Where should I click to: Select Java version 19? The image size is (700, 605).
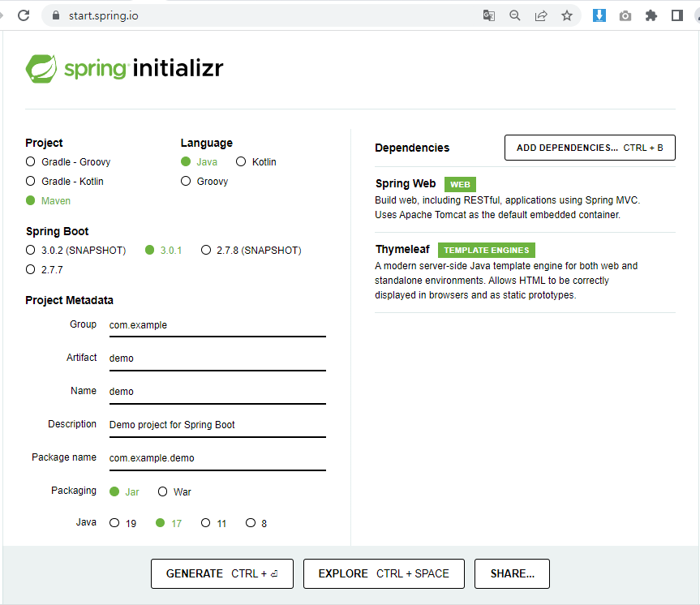point(122,523)
